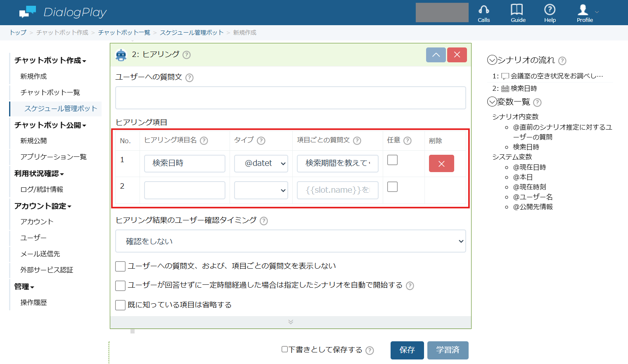The width and height of the screenshot is (628, 364).
Task: Open the Calls headset icon
Action: point(483,13)
